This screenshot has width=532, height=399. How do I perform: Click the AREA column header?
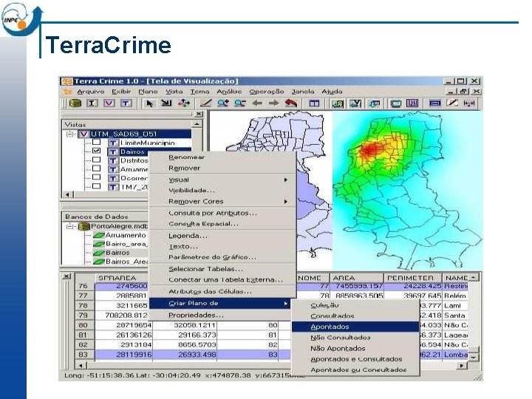tap(357, 278)
